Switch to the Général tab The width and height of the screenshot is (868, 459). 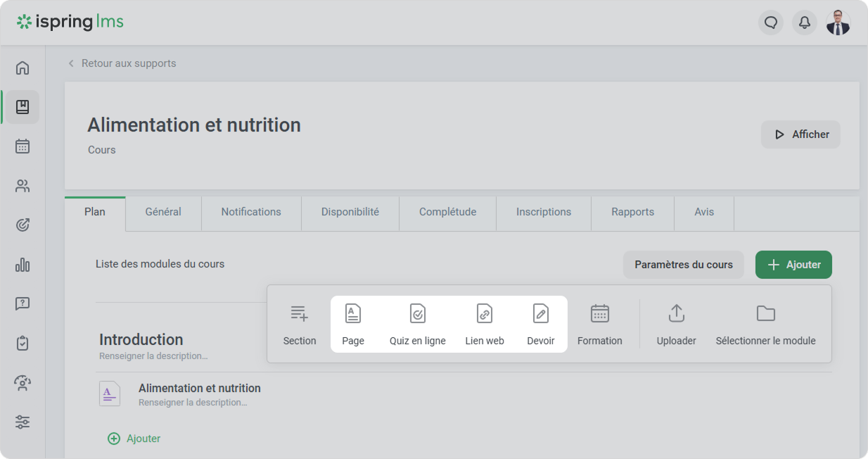point(163,212)
